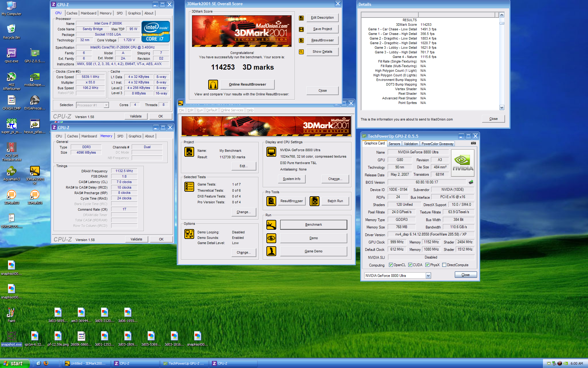The width and height of the screenshot is (588, 368).
Task: Toggle the CUDA checkbox in GPU-Z
Action: click(410, 265)
